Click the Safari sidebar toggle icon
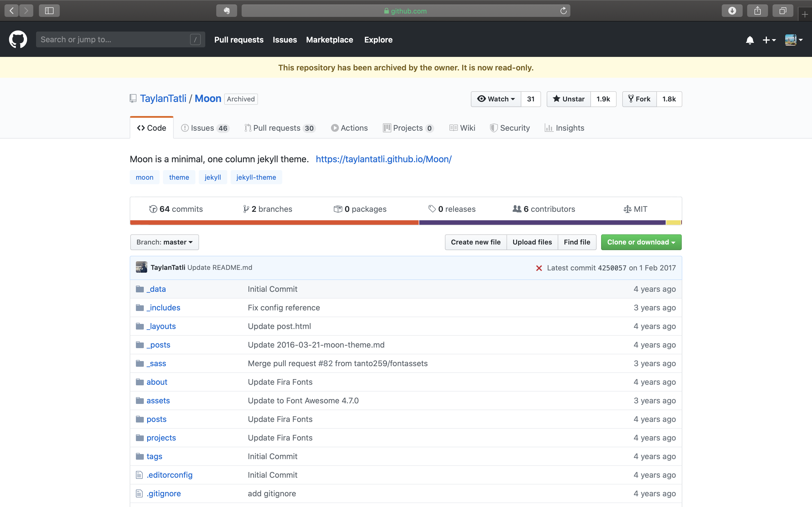The image size is (812, 507). (49, 11)
